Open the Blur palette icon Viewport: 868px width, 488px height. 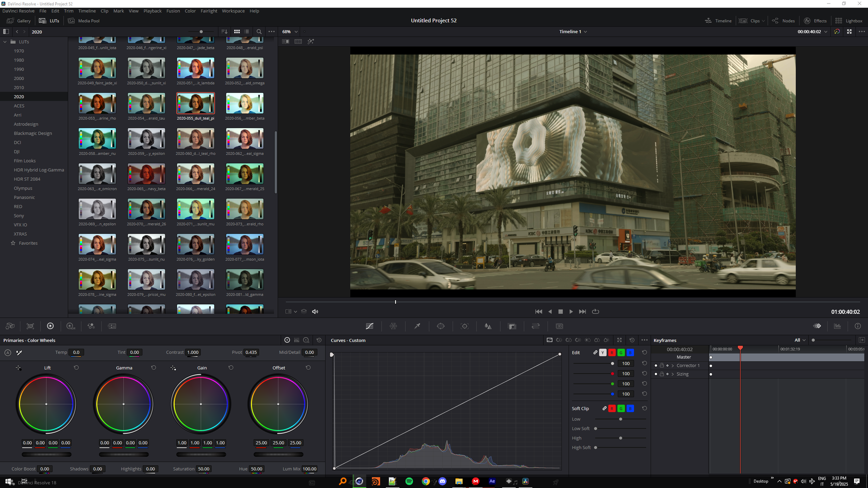(488, 326)
